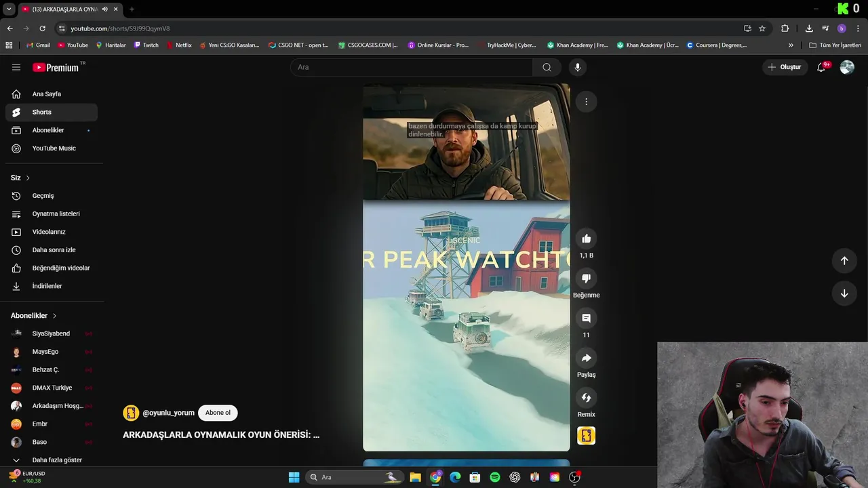Open the account avatar menu
The image size is (868, 488).
click(x=847, y=67)
